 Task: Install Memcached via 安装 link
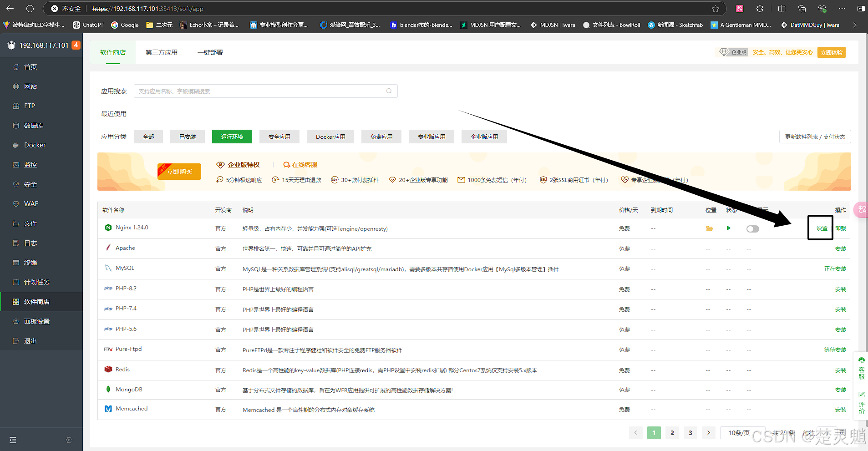(841, 410)
